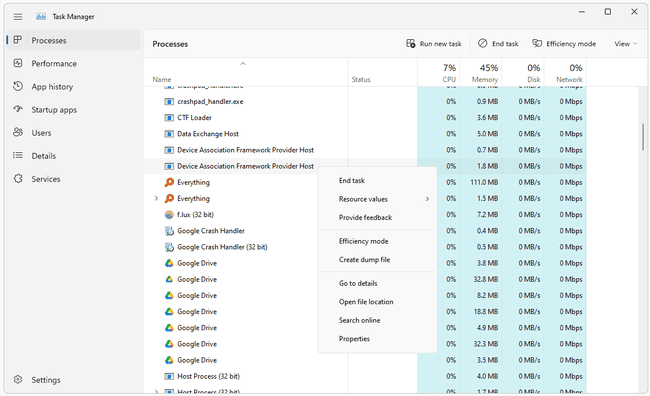Click the Efficiency mode toolbar button
The image size is (650, 396).
point(564,44)
